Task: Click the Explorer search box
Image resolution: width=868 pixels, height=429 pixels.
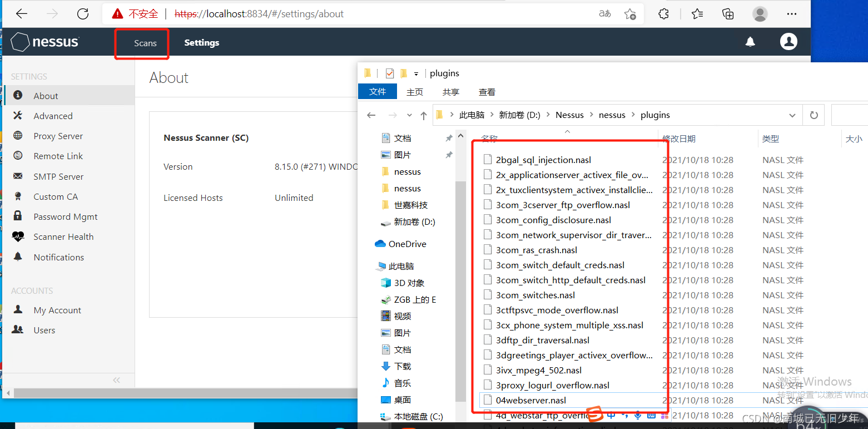Action: click(x=849, y=115)
